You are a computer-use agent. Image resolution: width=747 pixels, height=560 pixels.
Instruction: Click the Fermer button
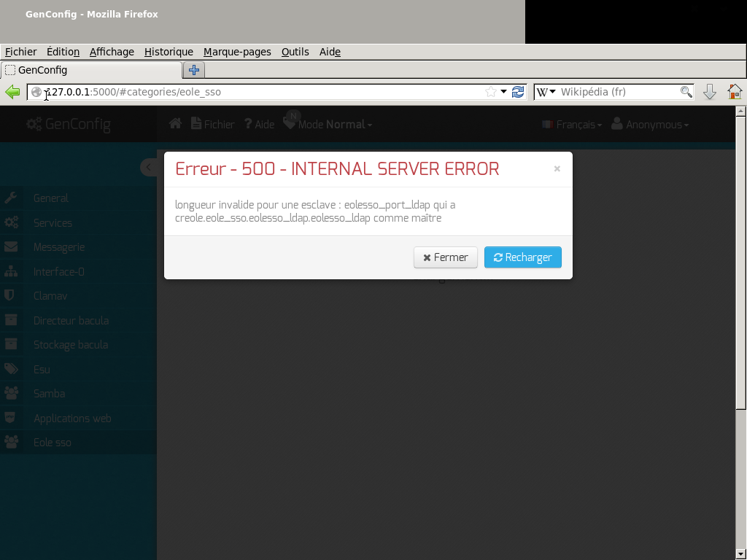tap(445, 257)
